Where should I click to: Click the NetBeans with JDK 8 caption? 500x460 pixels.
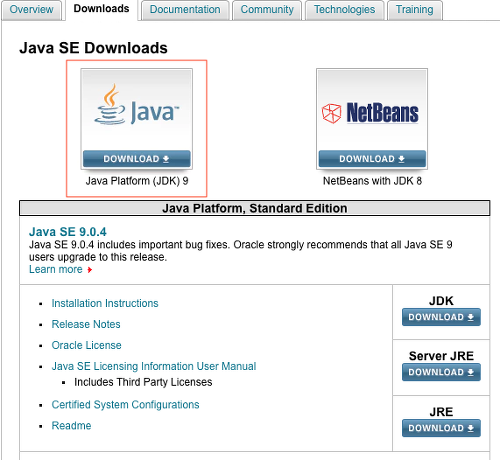click(x=372, y=181)
